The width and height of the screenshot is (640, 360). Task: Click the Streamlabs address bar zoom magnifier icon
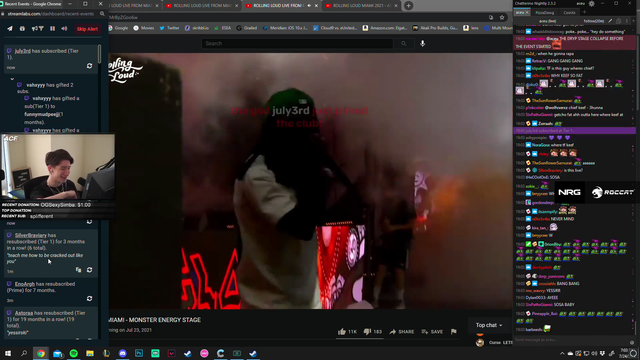tap(102, 14)
